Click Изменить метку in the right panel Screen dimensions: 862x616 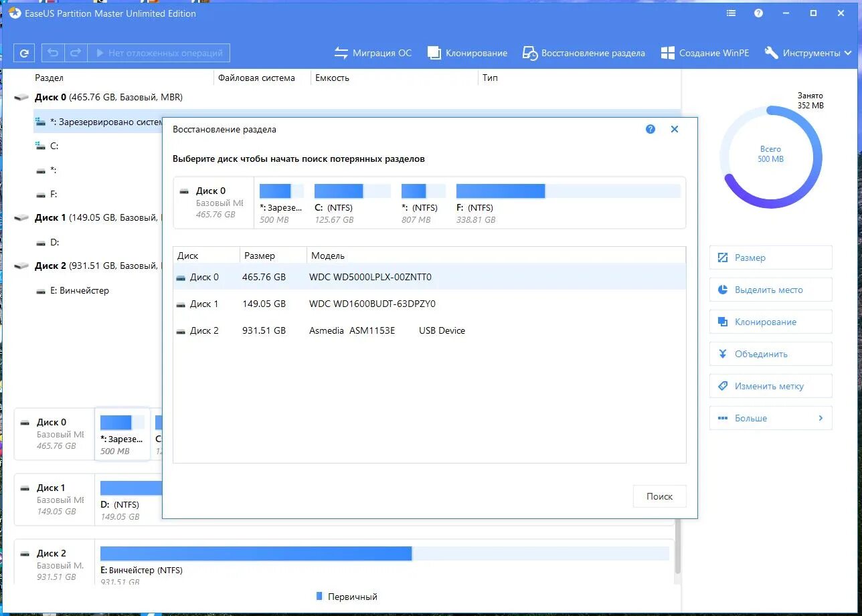point(770,386)
